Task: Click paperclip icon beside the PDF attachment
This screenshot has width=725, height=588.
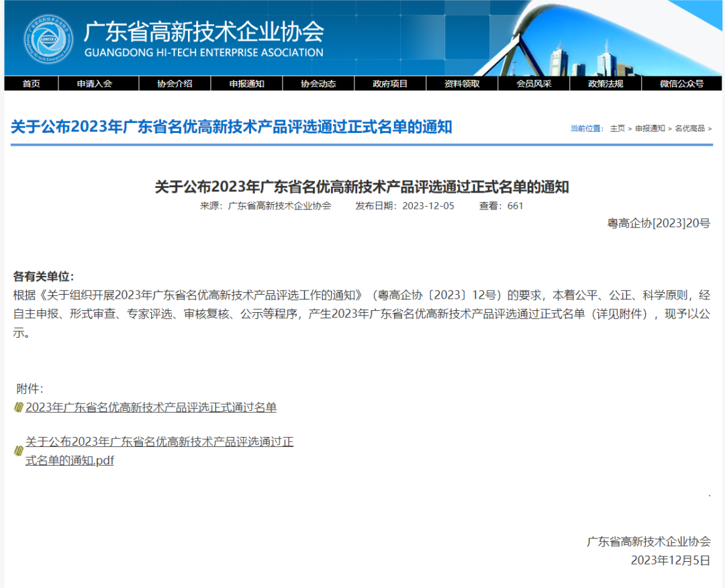Action: point(19,452)
